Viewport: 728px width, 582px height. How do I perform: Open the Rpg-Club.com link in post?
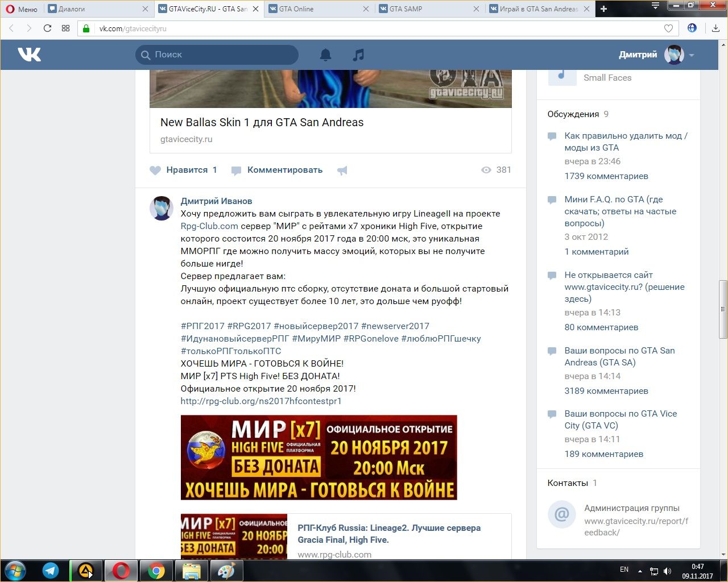coord(209,226)
